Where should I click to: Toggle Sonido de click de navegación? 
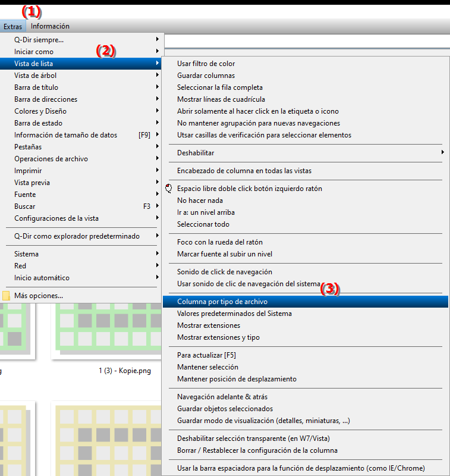[306, 272]
